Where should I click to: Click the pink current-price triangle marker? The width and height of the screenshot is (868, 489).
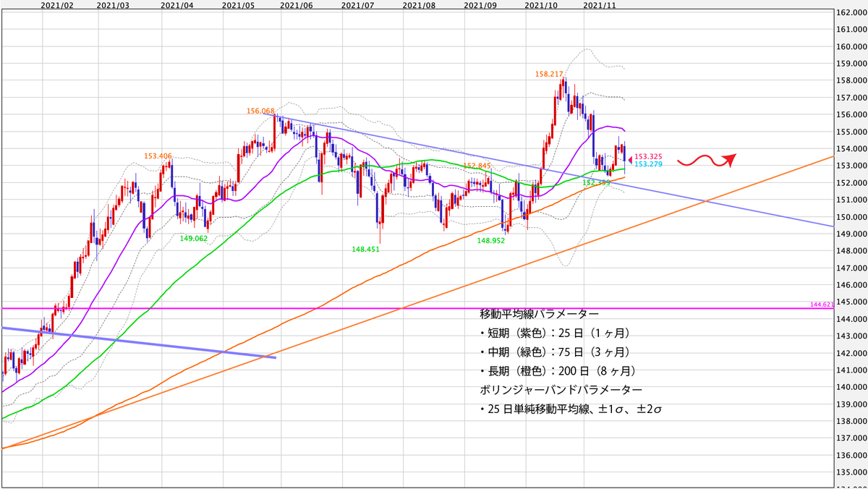(630, 158)
